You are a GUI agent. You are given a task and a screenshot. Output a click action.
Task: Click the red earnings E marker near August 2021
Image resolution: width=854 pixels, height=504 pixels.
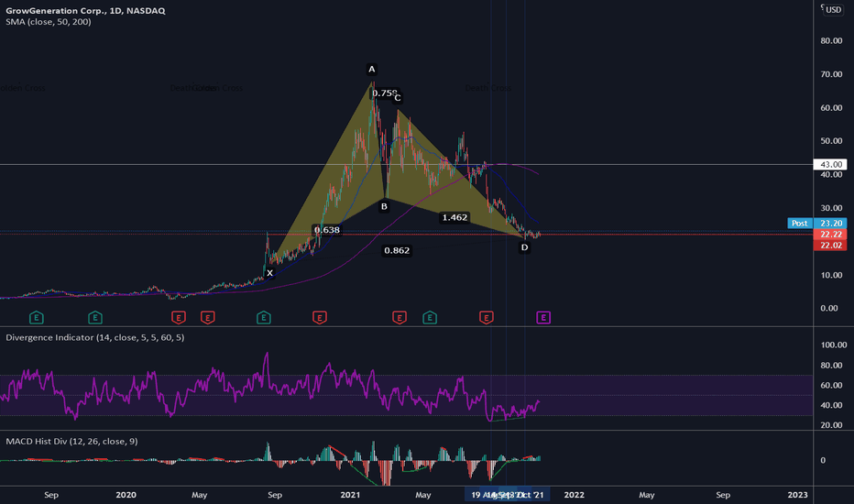point(486,317)
